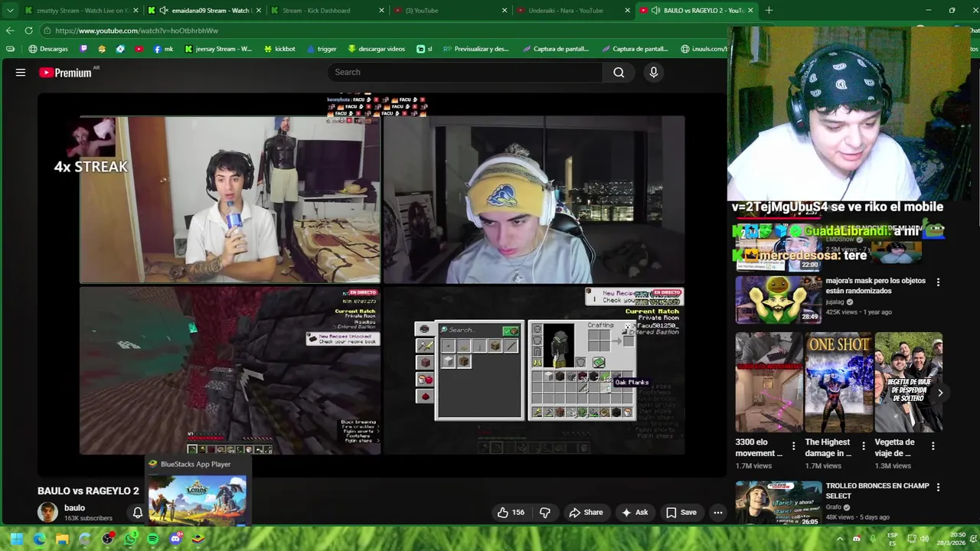Open Discord from taskbar
980x551 pixels.
pyautogui.click(x=175, y=539)
